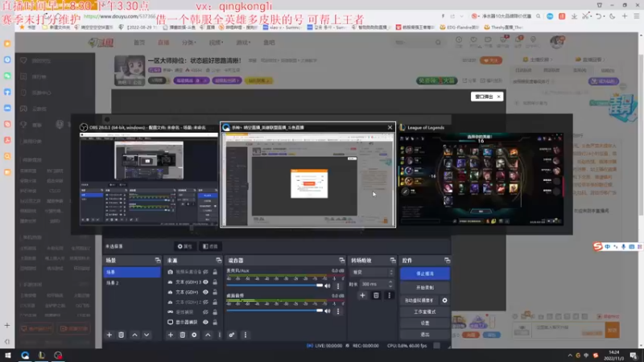Open source Properties button above panels
Image resolution: width=644 pixels, height=362 pixels.
[185, 246]
